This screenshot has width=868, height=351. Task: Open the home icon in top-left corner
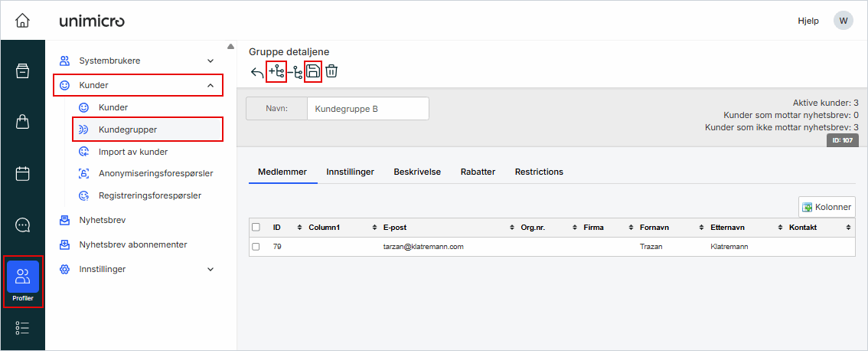pos(22,21)
